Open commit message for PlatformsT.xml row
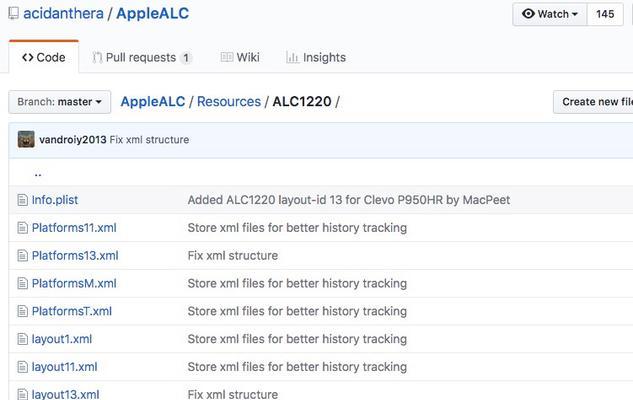This screenshot has width=633, height=400. pyautogui.click(x=297, y=311)
